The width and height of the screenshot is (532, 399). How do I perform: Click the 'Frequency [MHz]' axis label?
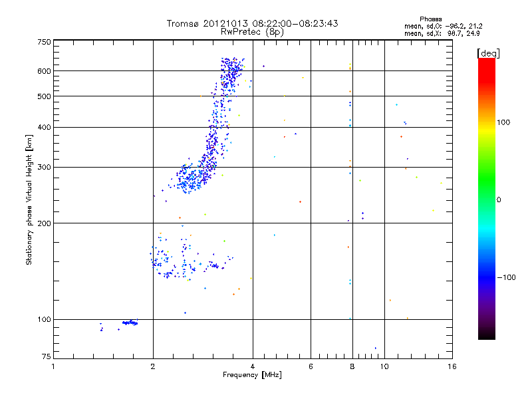(x=252, y=375)
